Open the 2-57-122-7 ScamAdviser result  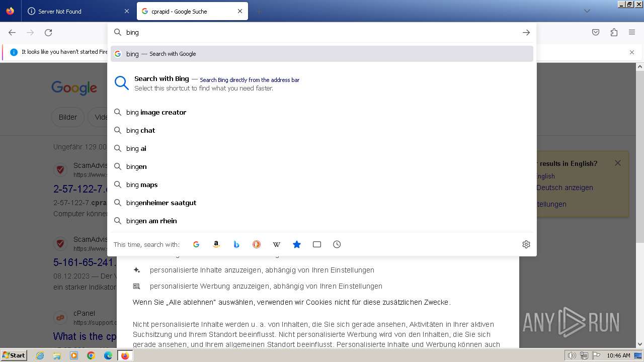(x=80, y=189)
